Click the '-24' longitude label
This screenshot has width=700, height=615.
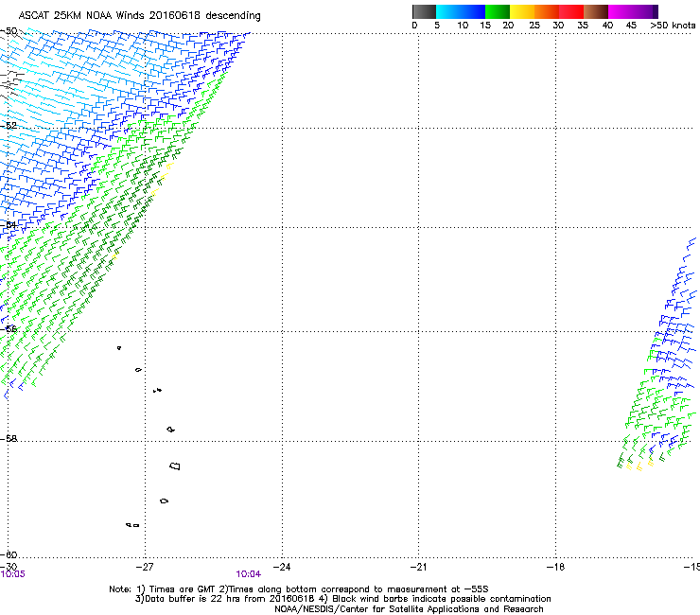(x=282, y=567)
